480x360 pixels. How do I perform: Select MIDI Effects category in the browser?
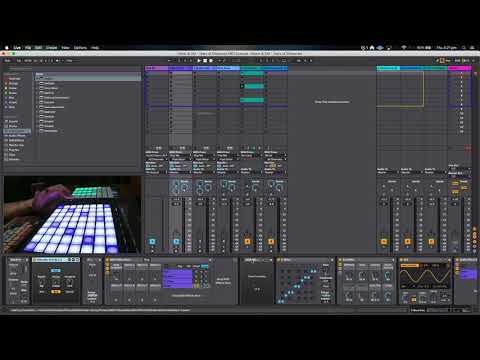pyautogui.click(x=17, y=140)
